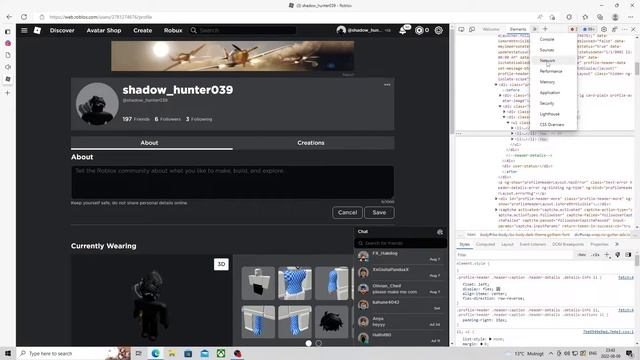This screenshot has width=640, height=360.
Task: Open the Roblox notifications bell
Action: 402,30
